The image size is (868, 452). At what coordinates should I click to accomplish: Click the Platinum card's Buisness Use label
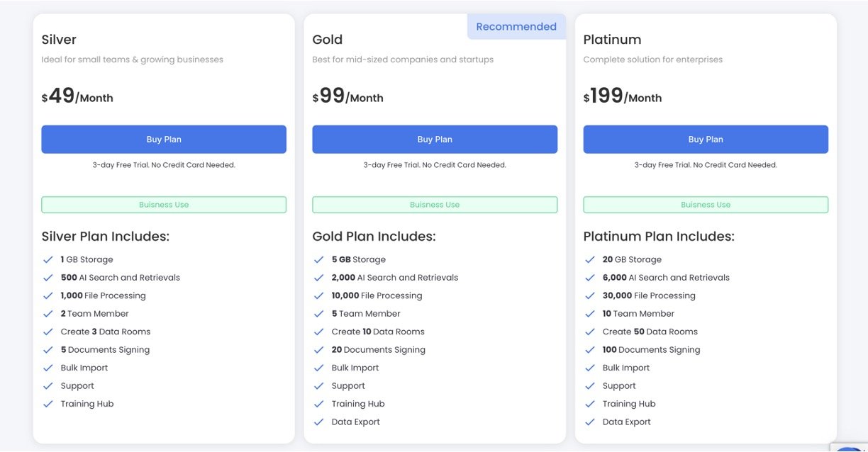pyautogui.click(x=706, y=205)
